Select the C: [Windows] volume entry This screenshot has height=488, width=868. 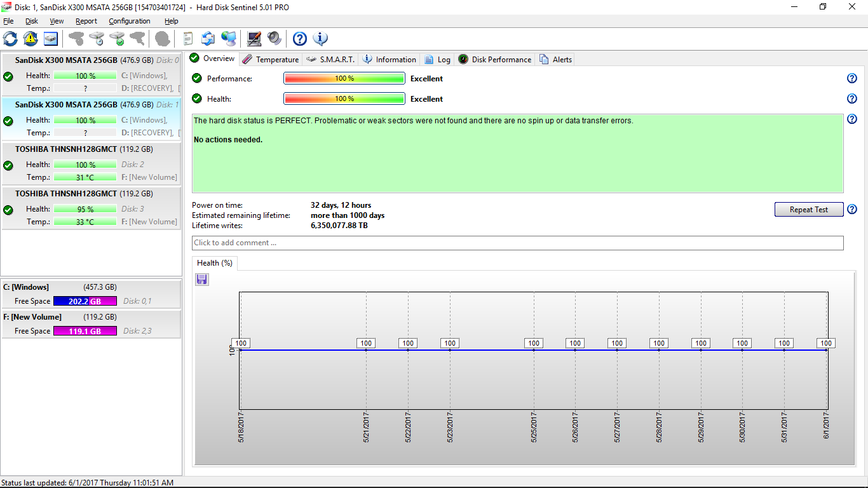click(92, 294)
